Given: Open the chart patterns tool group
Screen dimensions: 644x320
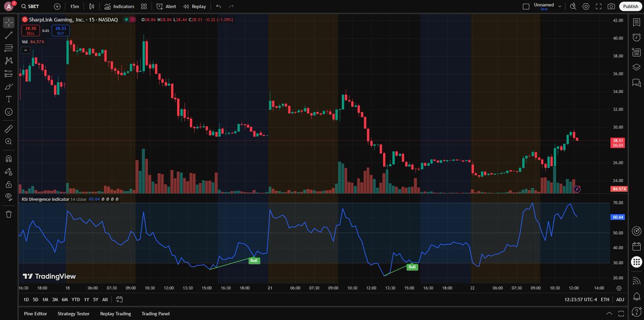Looking at the screenshot, I should [9, 61].
